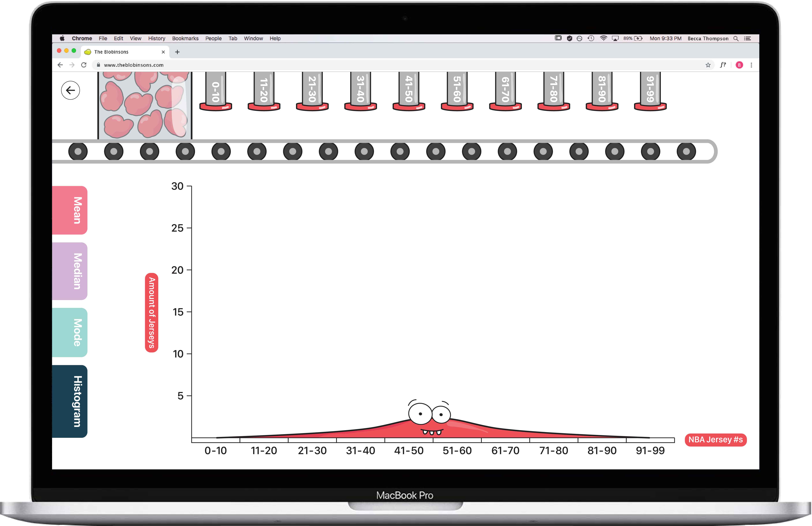Open the Edit menu
The height and width of the screenshot is (526, 812).
click(118, 39)
